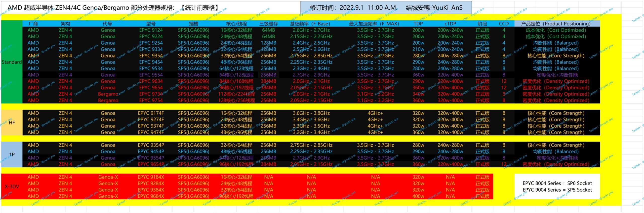Click the '2.4GHz - 2.5GHz' base frequency cell
The image size is (644, 213).
pyautogui.click(x=311, y=43)
